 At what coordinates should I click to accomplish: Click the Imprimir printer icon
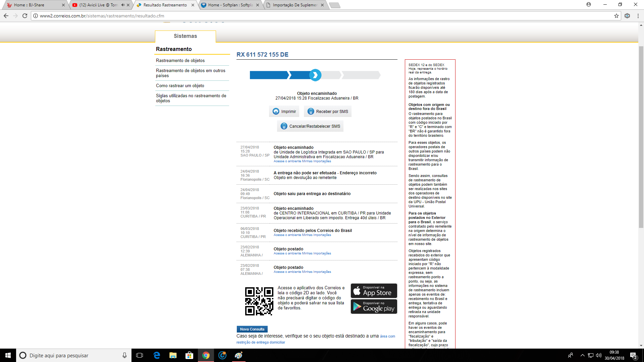click(x=276, y=111)
